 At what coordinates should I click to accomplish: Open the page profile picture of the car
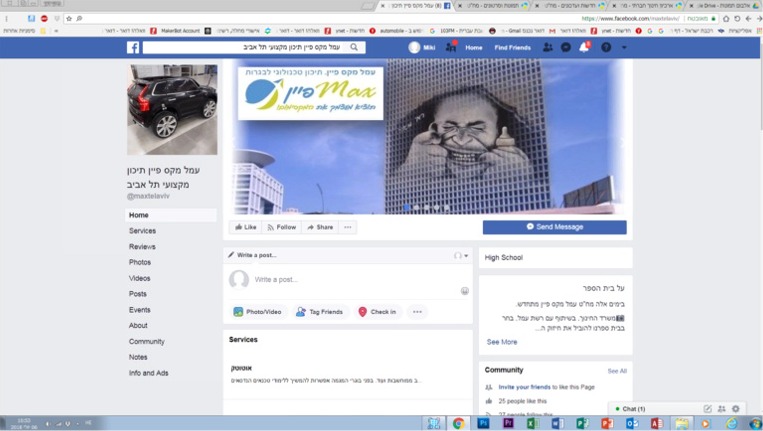point(172,109)
